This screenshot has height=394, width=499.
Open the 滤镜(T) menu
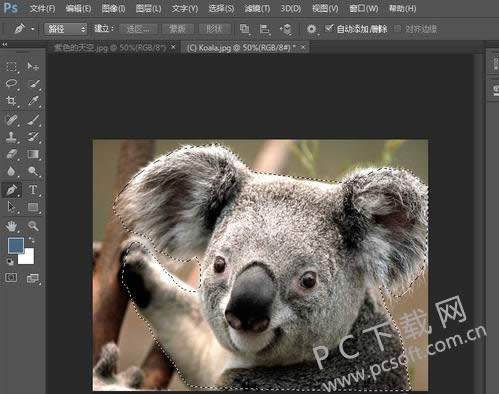(x=257, y=8)
